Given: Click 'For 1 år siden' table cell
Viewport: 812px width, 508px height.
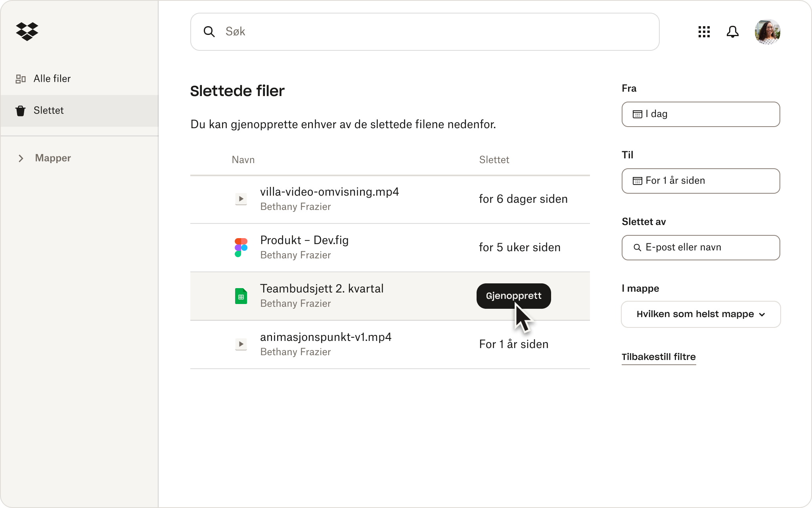Looking at the screenshot, I should click(x=514, y=344).
